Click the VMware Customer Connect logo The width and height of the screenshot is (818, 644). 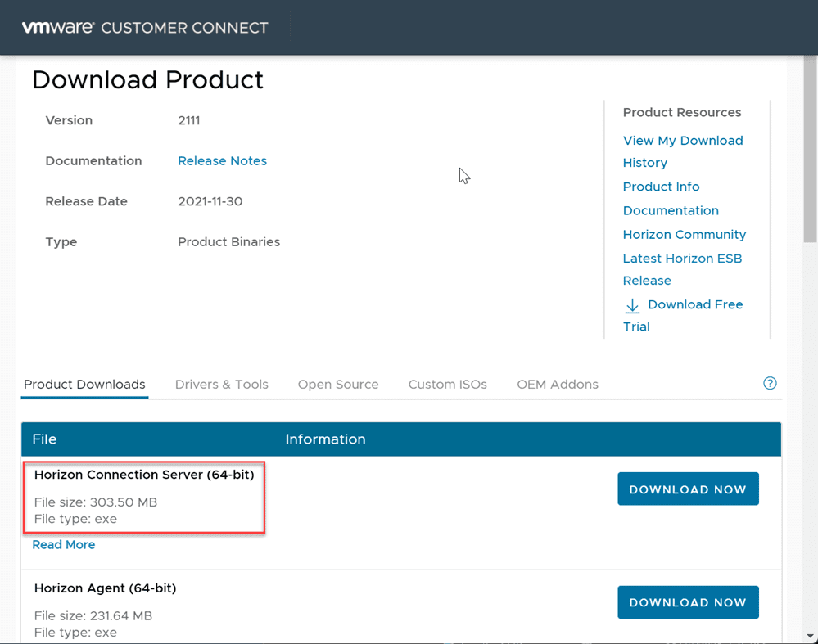coord(145,28)
